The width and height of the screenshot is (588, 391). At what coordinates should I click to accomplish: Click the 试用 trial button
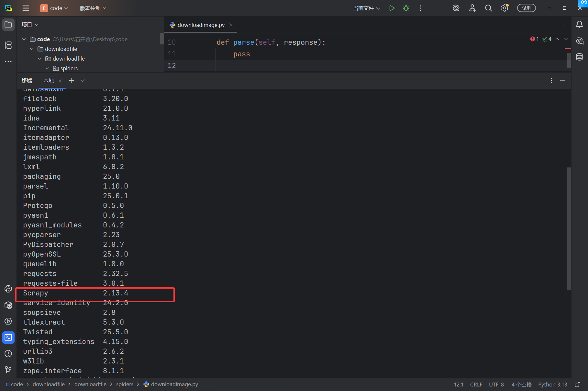coord(527,8)
